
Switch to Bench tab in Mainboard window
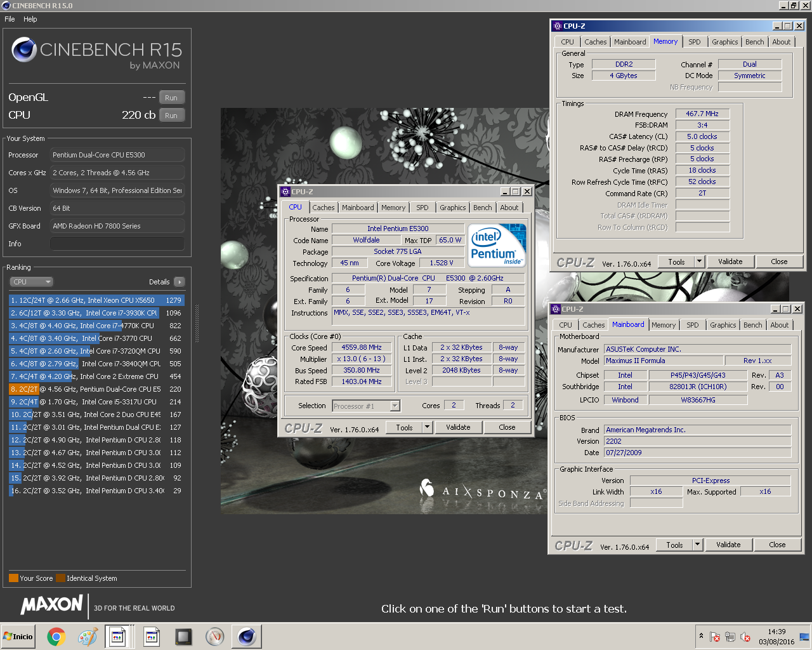point(753,325)
